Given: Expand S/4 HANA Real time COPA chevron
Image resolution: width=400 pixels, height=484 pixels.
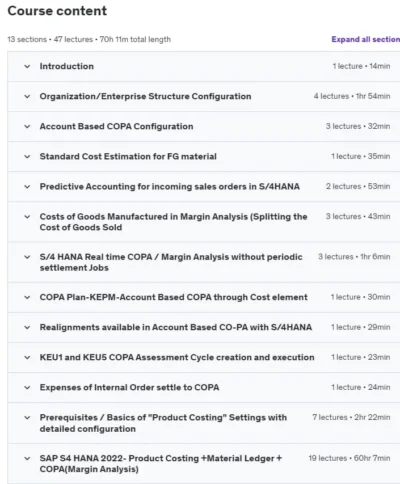Looking at the screenshot, I should [x=27, y=257].
